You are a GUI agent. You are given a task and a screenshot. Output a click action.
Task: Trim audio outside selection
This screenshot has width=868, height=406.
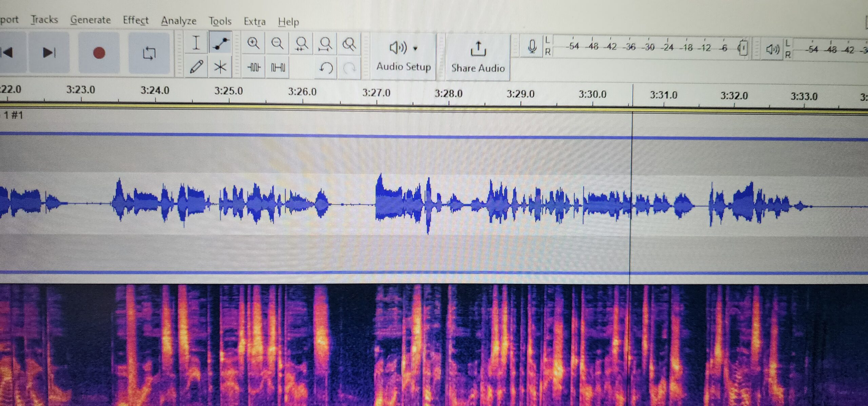click(254, 68)
